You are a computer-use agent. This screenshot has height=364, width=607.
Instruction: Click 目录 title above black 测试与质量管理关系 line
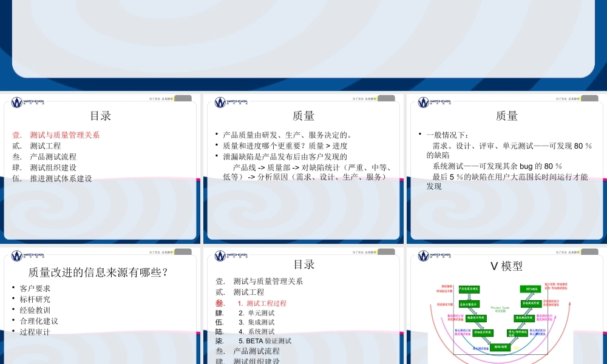[304, 264]
